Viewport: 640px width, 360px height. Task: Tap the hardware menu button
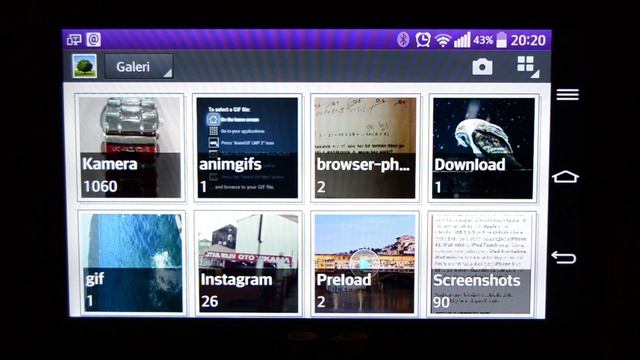point(567,94)
